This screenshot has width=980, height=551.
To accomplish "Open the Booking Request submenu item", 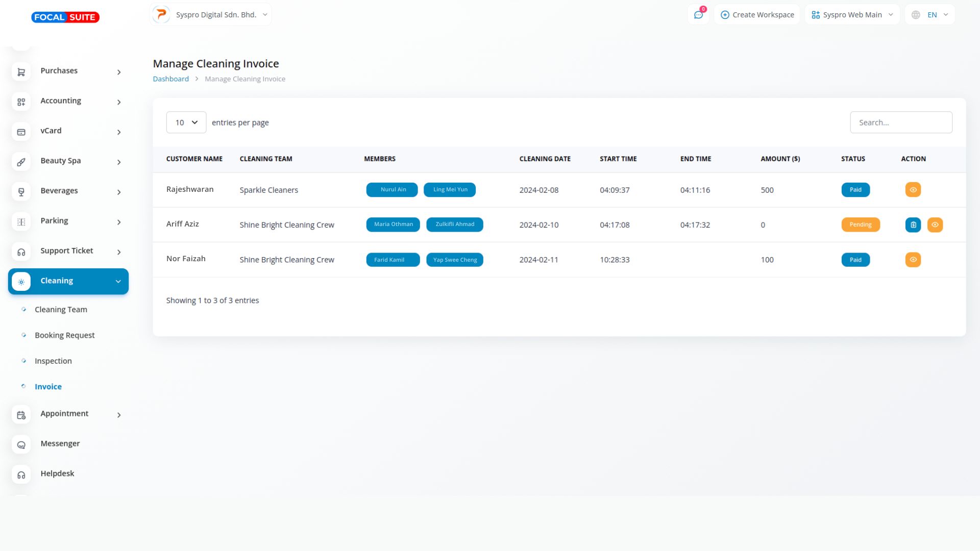I will click(x=64, y=335).
